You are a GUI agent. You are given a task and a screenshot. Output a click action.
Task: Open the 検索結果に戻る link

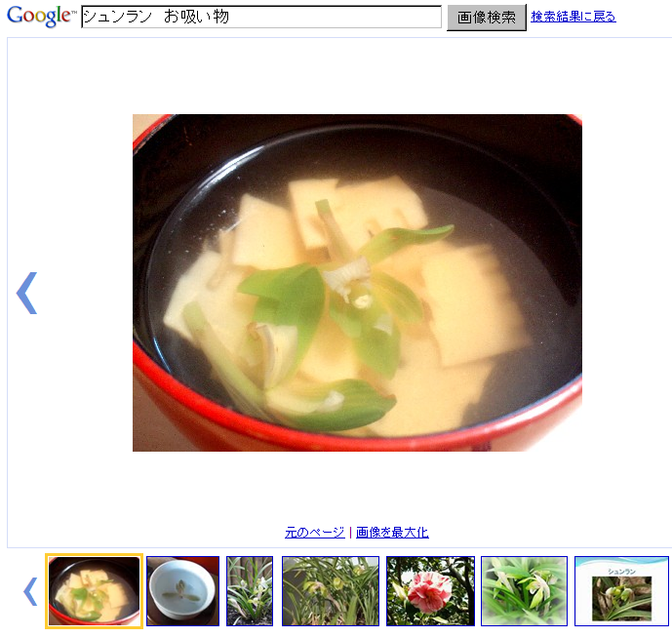[573, 17]
